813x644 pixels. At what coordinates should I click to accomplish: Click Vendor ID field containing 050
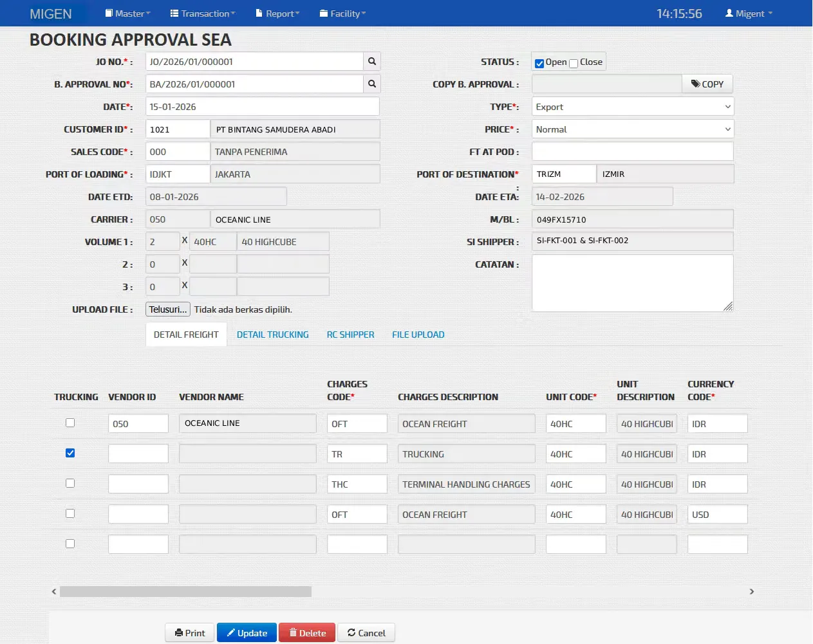[138, 423]
